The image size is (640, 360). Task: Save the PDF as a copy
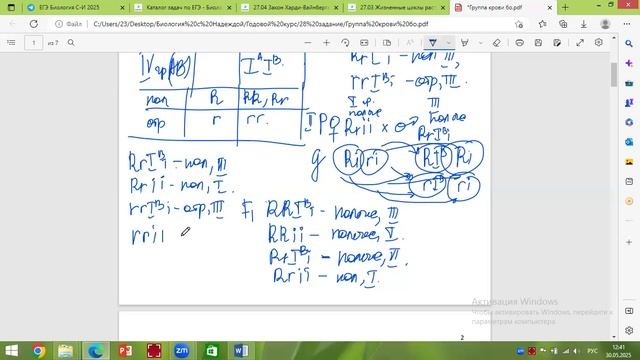(557, 42)
